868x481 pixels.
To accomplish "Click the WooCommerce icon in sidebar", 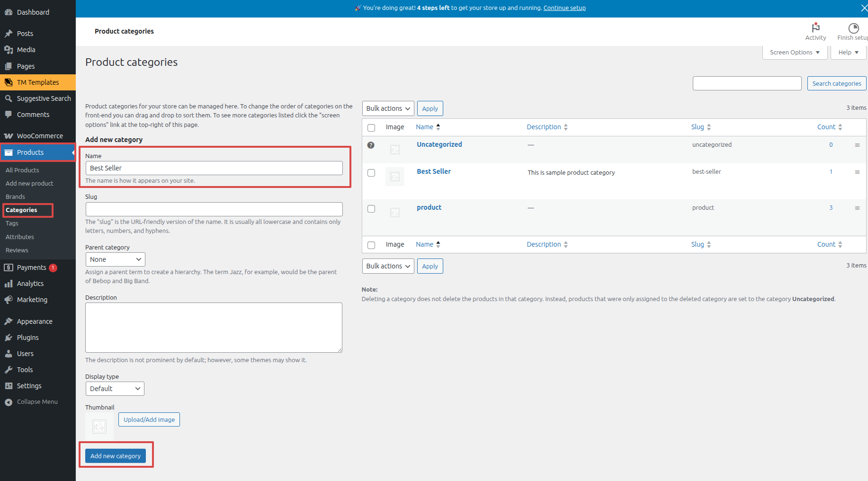I will [x=9, y=136].
